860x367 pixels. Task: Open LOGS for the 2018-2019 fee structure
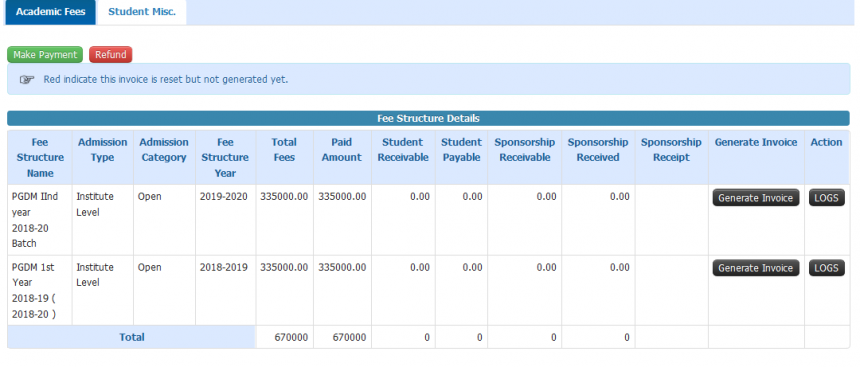coord(827,268)
